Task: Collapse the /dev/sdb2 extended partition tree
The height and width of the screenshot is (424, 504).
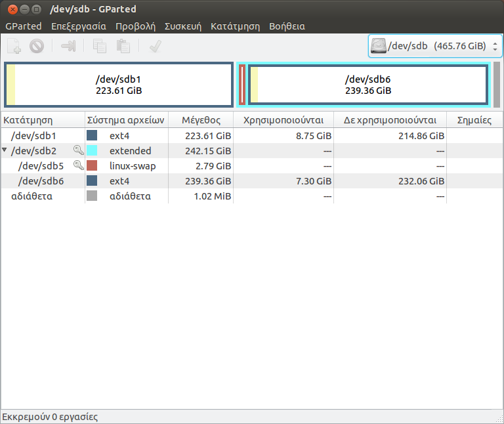Action: pyautogui.click(x=5, y=150)
